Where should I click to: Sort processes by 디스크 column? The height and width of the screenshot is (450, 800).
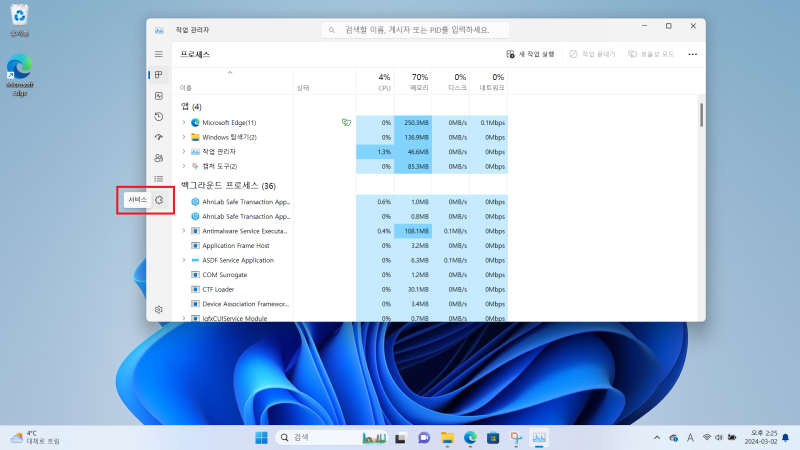[x=451, y=82]
